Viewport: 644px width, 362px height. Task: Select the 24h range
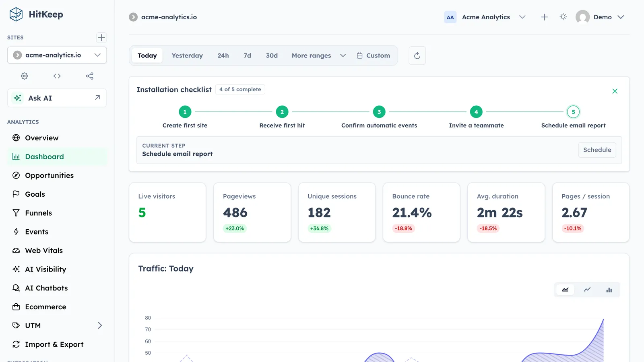223,56
